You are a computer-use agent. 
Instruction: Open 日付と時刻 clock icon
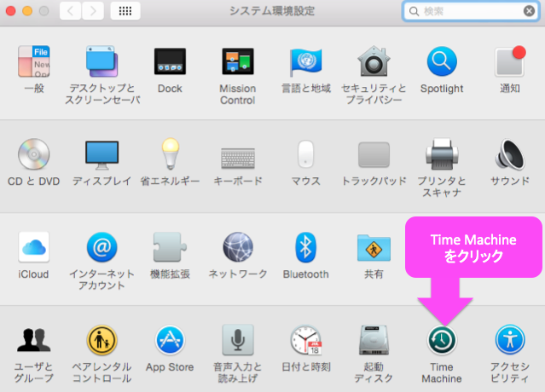pos(306,340)
